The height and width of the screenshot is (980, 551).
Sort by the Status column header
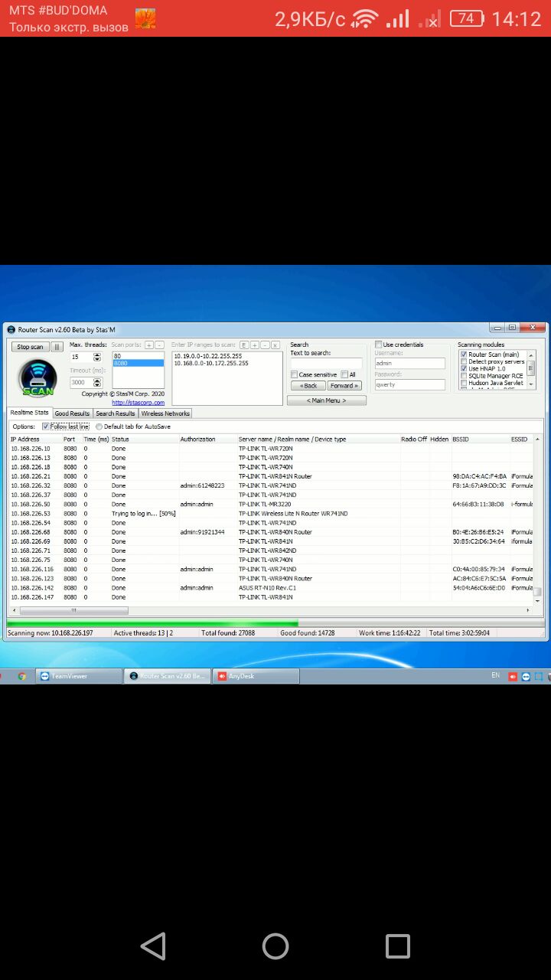click(144, 439)
